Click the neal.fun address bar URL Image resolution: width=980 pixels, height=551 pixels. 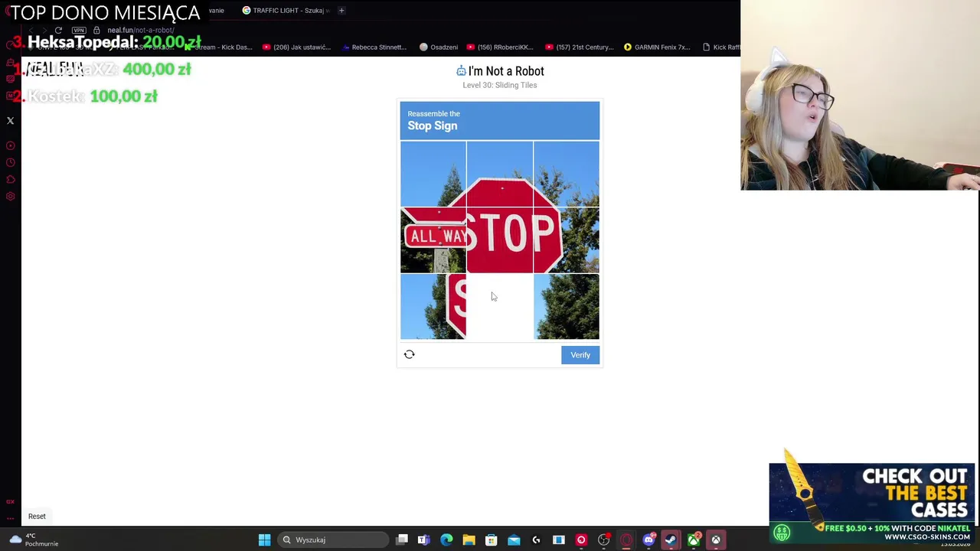[x=141, y=30]
